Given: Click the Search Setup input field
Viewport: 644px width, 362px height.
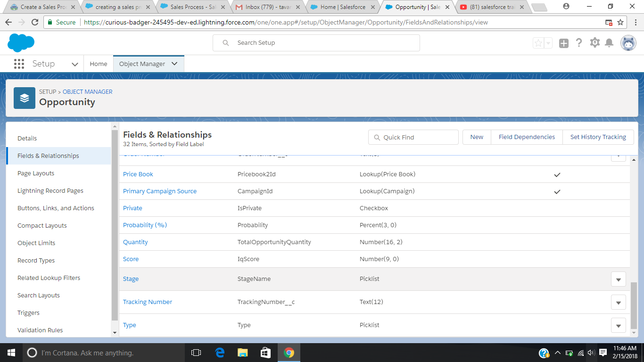Looking at the screenshot, I should point(316,43).
